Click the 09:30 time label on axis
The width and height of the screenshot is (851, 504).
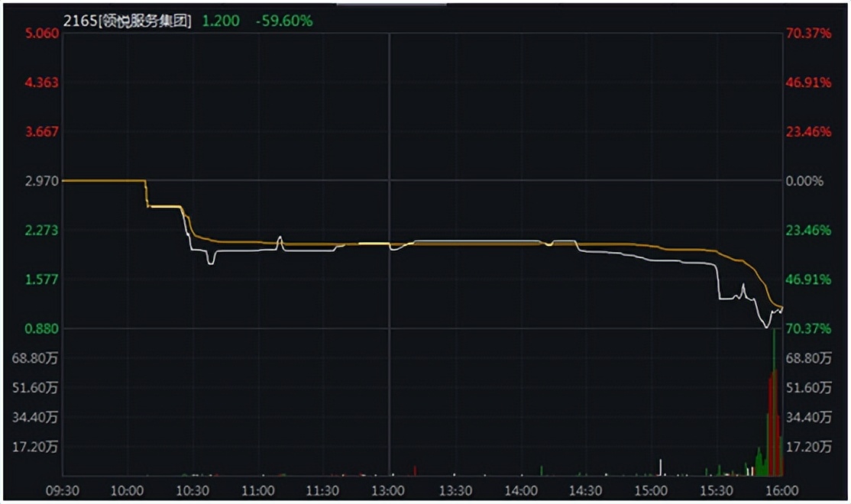tap(63, 489)
